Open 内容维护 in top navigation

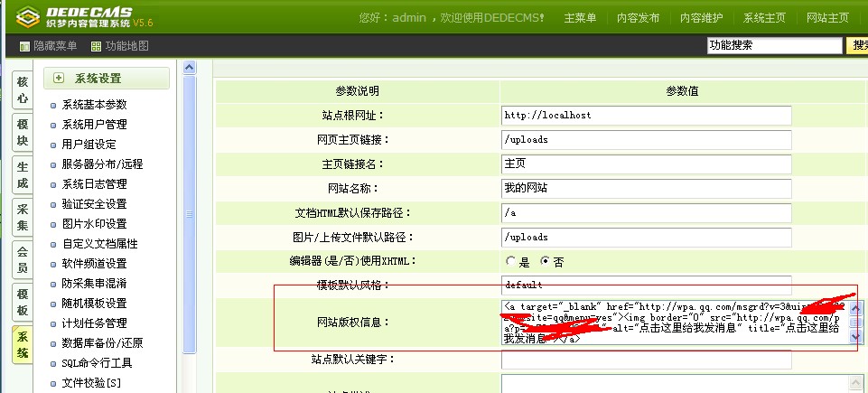701,18
